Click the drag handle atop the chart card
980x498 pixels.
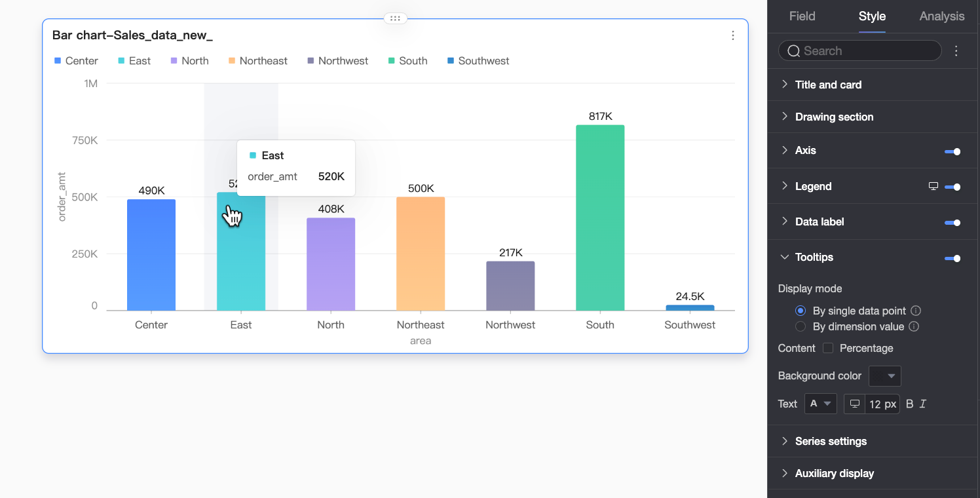(x=395, y=18)
